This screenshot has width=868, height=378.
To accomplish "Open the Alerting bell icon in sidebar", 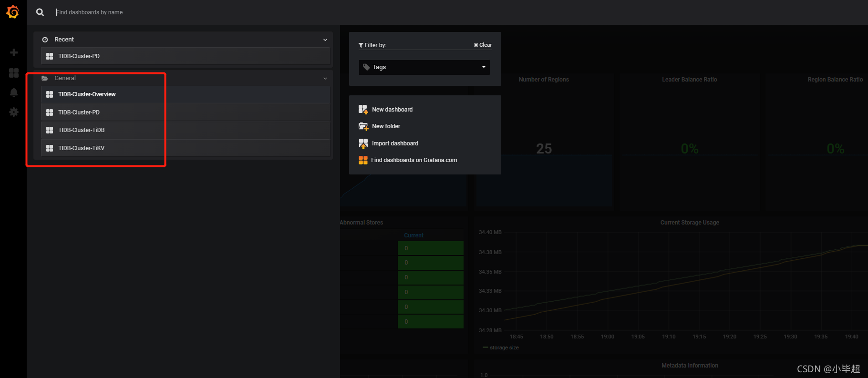I will (x=14, y=92).
